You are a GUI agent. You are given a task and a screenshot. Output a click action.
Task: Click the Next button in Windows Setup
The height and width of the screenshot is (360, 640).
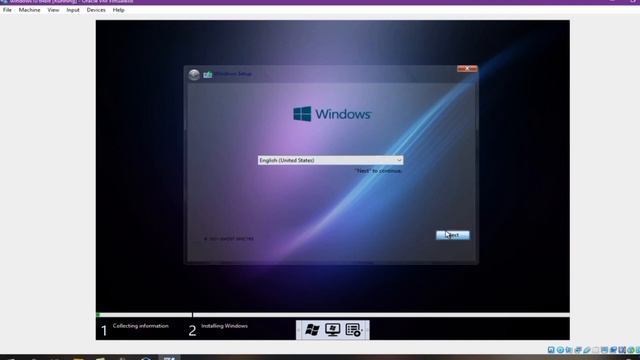point(453,235)
